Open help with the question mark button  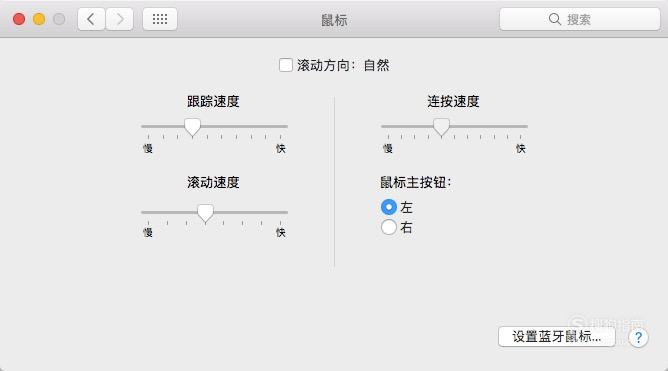point(638,338)
